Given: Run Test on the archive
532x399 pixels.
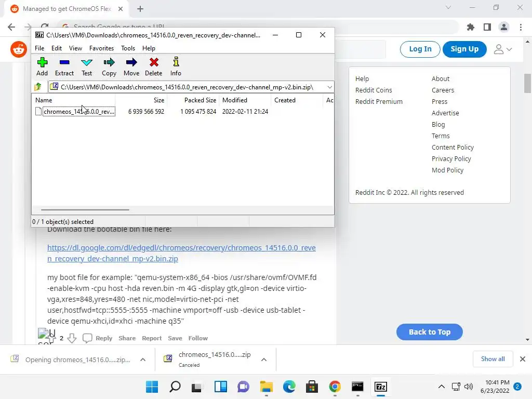Looking at the screenshot, I should click(87, 67).
